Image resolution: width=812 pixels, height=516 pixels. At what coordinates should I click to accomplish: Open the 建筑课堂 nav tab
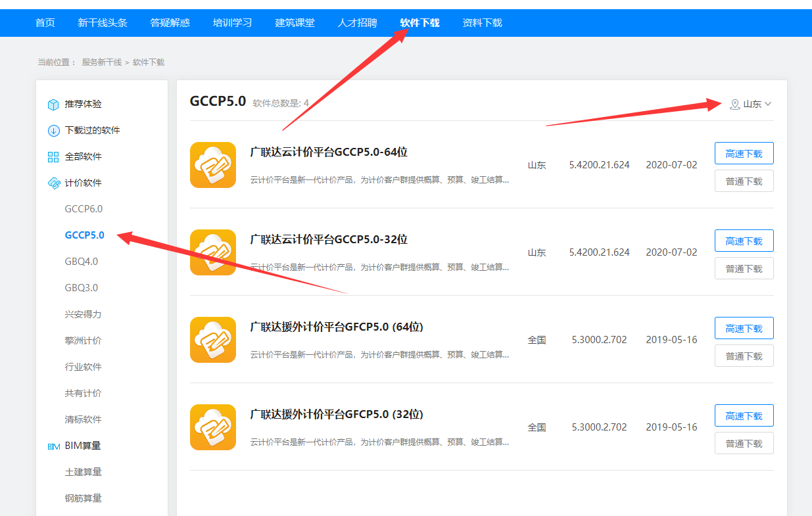tap(295, 23)
